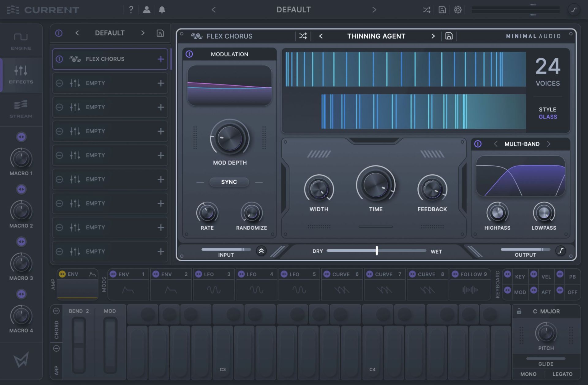Image resolution: width=588 pixels, height=385 pixels.
Task: Add effect via plus on Flex Chorus slot
Action: click(161, 59)
